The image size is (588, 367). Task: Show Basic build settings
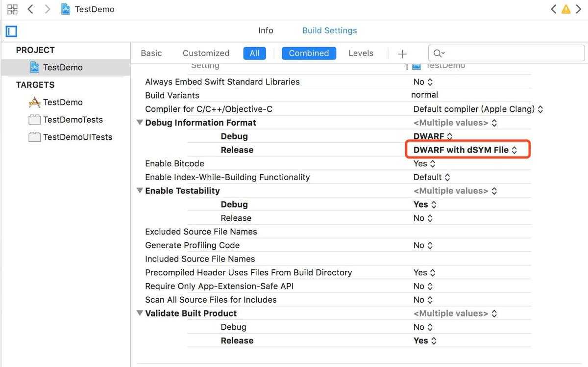tap(151, 53)
